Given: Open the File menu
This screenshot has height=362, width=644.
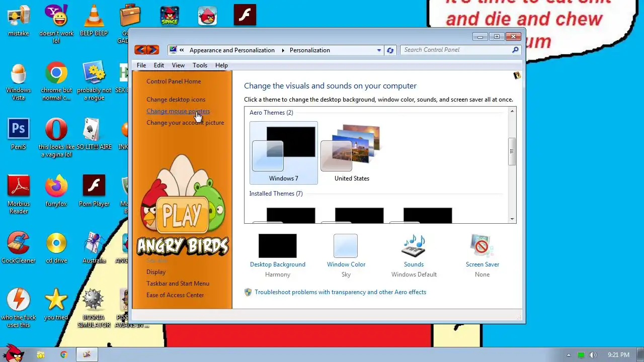Looking at the screenshot, I should coord(141,65).
